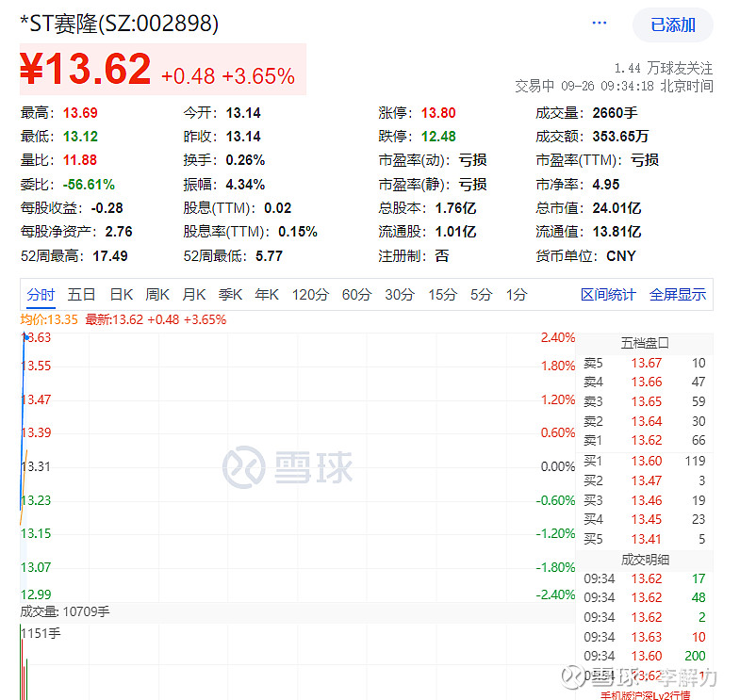Click the 最高 value 13.69
Viewport: 740px width, 700px height.
point(80,113)
